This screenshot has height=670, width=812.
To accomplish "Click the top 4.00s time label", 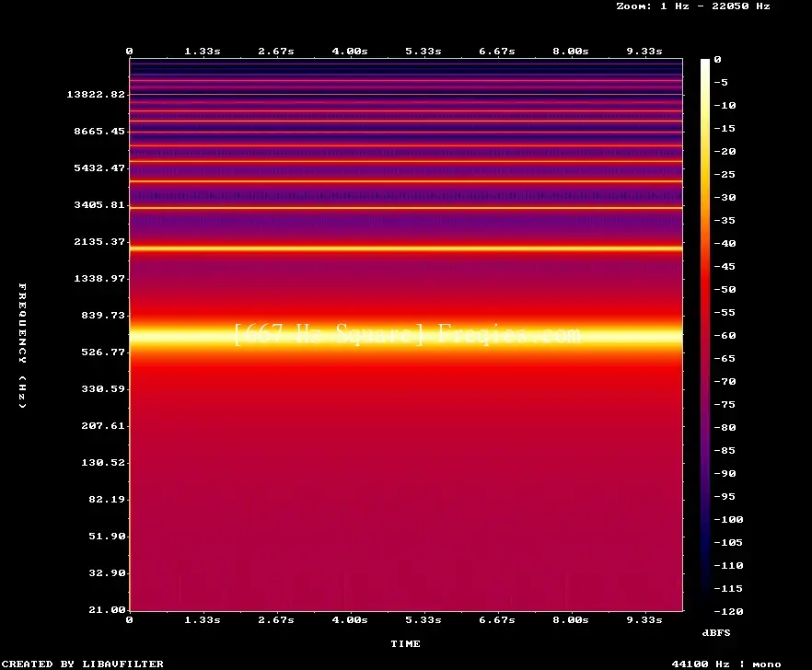I will tap(350, 51).
